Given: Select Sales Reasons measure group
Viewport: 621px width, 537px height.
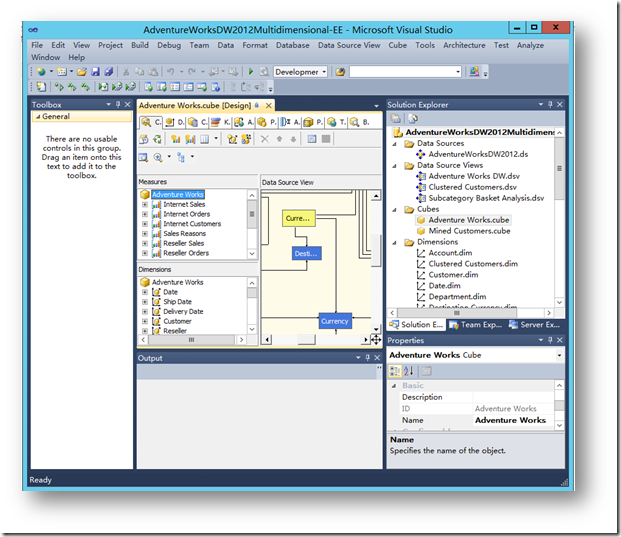Looking at the screenshot, I should [185, 234].
